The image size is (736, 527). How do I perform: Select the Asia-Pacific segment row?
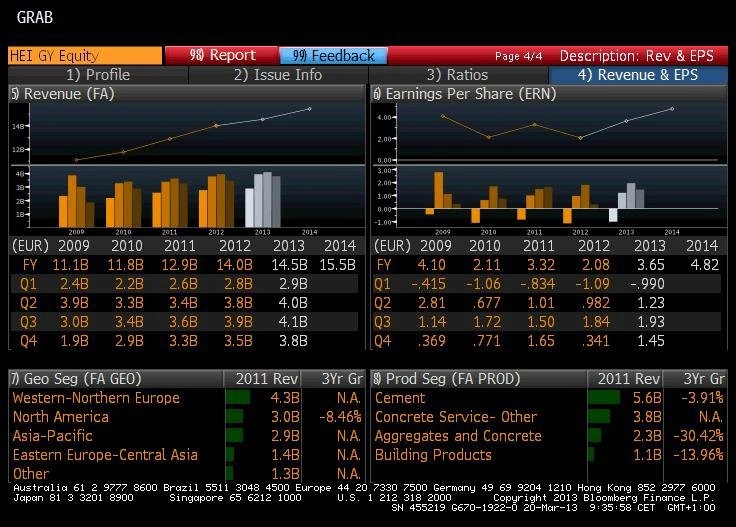point(187,436)
